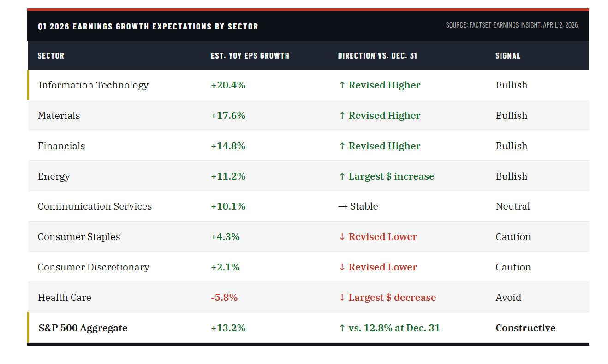Click the Signal column header

508,56
